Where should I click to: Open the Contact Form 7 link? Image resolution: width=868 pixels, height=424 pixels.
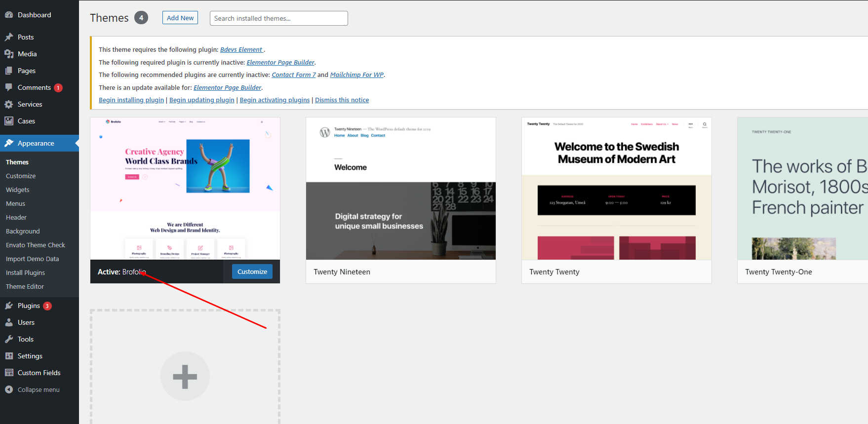[x=294, y=75]
